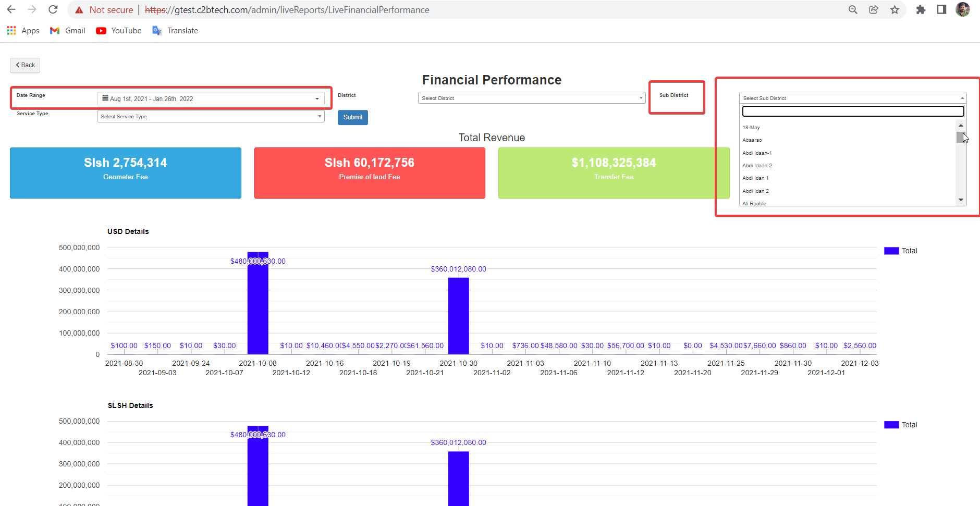Open Apps bookmark shortcut
This screenshot has width=980, height=506.
point(23,31)
